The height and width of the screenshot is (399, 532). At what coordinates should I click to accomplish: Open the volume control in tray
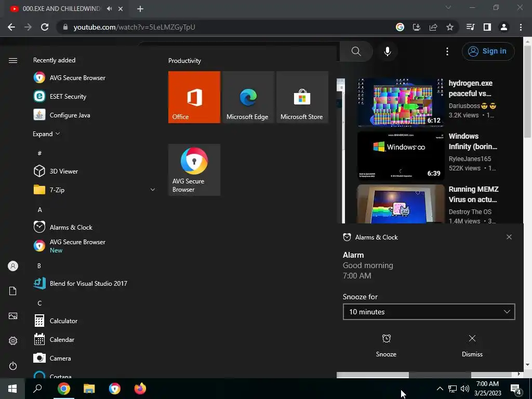pyautogui.click(x=465, y=389)
